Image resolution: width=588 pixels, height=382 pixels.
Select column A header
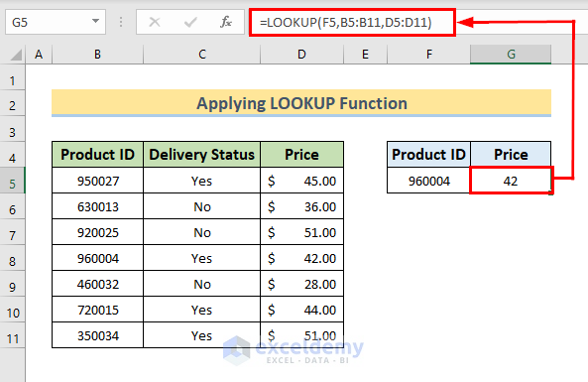click(39, 55)
